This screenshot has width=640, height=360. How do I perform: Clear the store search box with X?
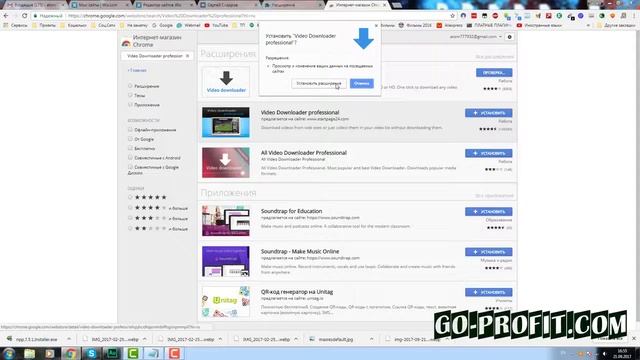click(187, 56)
